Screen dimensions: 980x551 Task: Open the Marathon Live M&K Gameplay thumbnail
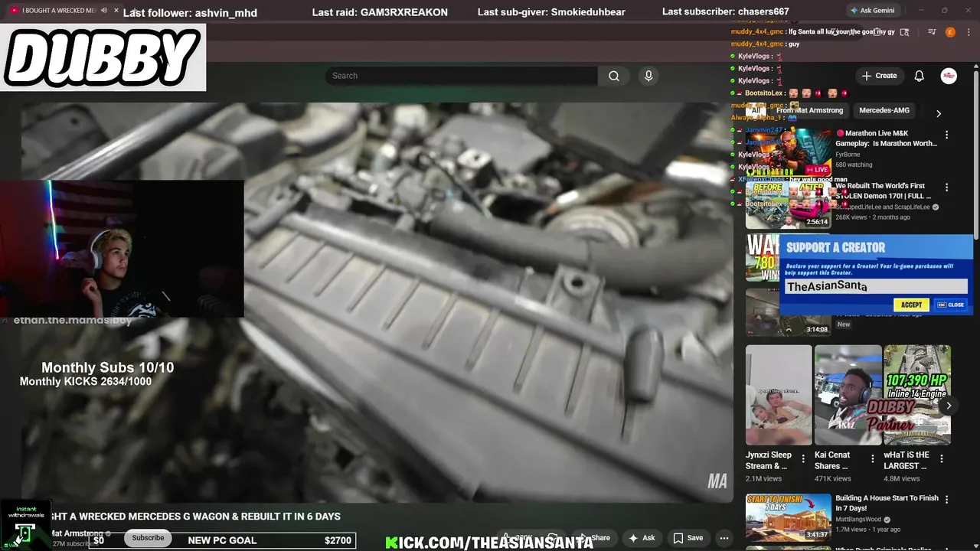(789, 152)
